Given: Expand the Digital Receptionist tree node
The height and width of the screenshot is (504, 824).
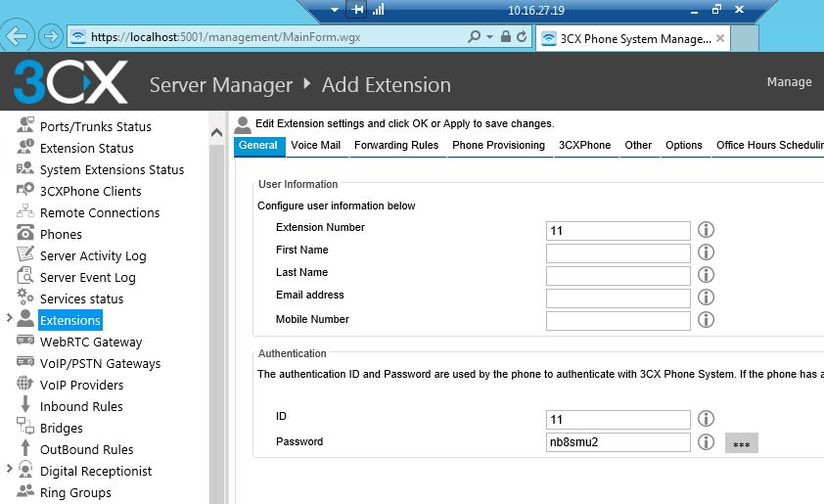Looking at the screenshot, I should pos(9,468).
